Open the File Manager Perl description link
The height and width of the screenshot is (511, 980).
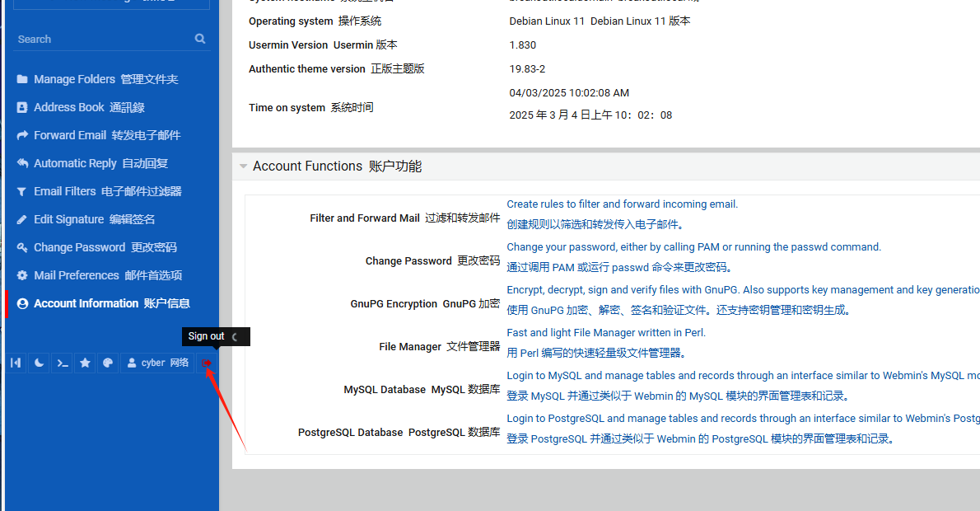click(605, 333)
